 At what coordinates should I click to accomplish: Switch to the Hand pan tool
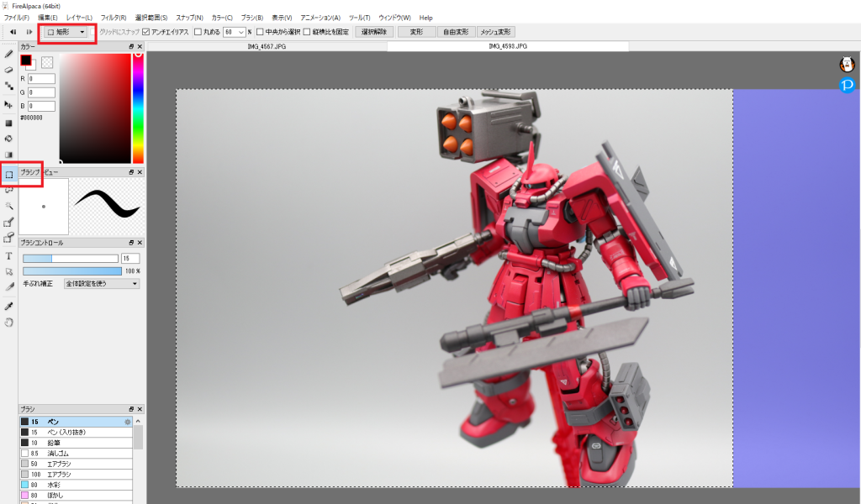[8, 323]
